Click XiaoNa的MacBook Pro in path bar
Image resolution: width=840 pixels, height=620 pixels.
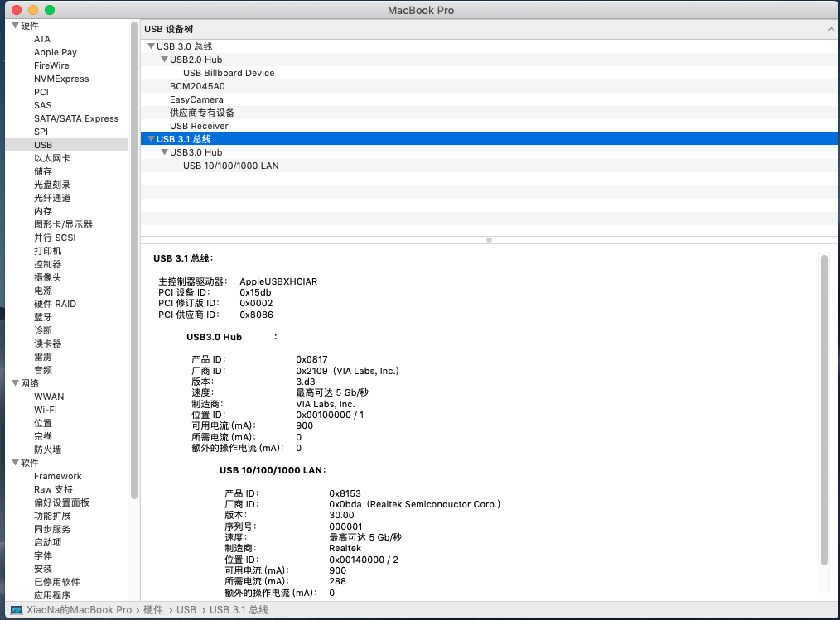pos(80,610)
